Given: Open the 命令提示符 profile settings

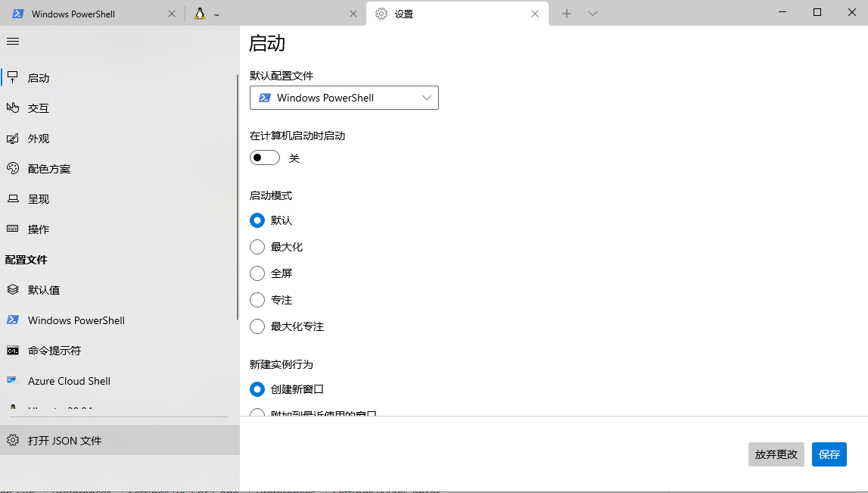Looking at the screenshot, I should pyautogui.click(x=120, y=351).
